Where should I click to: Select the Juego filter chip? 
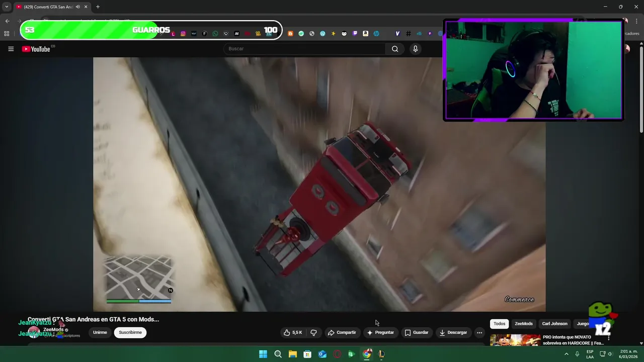[583, 324]
